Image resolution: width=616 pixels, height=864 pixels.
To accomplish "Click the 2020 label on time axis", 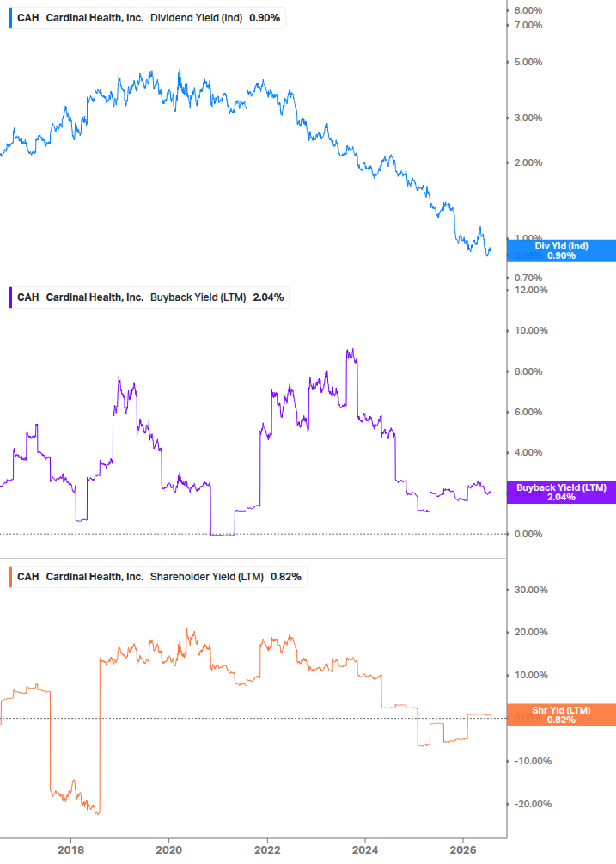I will click(x=169, y=849).
